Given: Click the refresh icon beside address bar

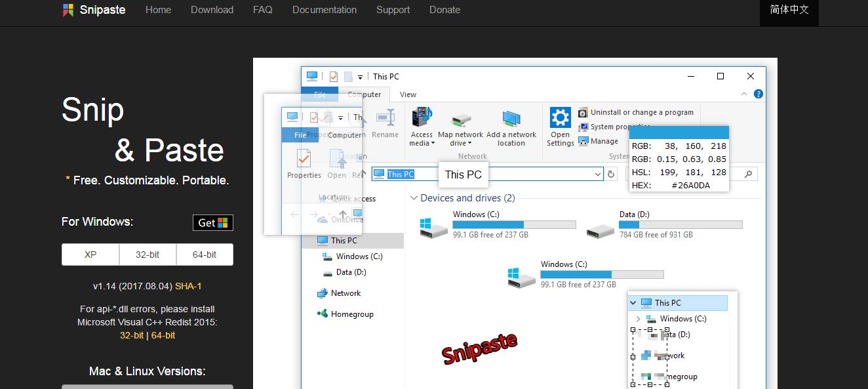Looking at the screenshot, I should click(x=611, y=174).
